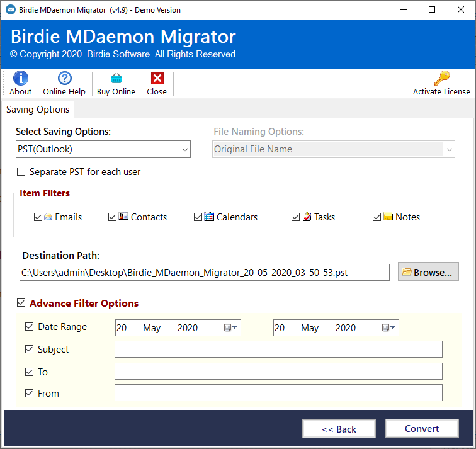Select the start date day 20
Screen dimensions: 476x449
point(122,328)
